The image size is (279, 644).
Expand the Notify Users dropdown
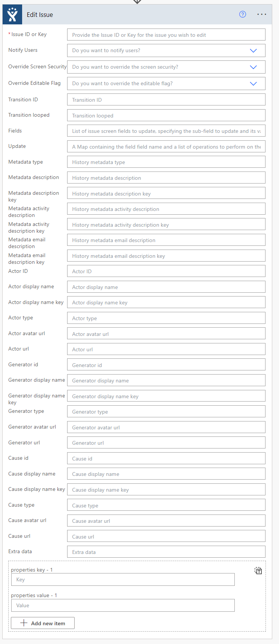(166, 51)
